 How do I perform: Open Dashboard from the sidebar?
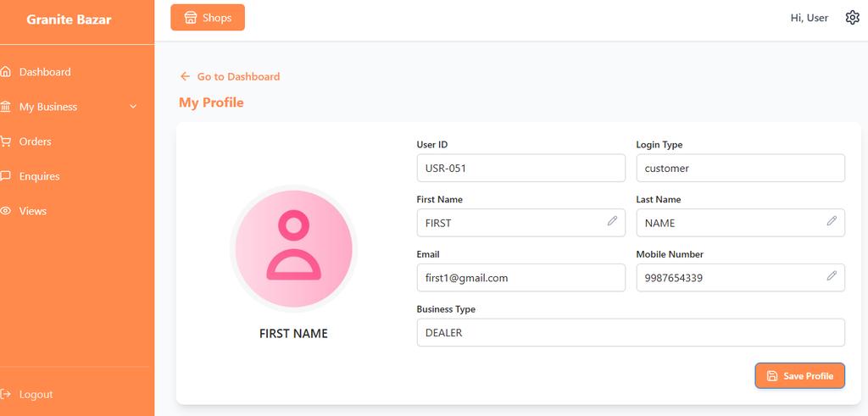click(x=45, y=72)
